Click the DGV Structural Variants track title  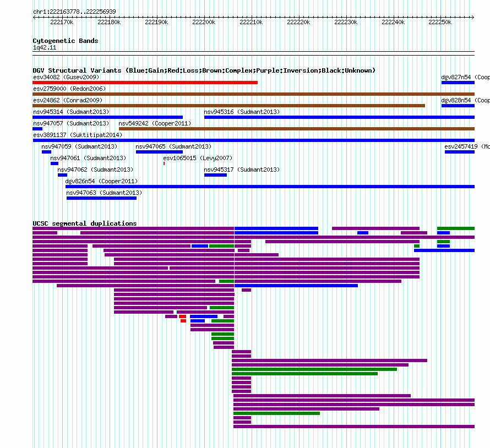pos(204,70)
